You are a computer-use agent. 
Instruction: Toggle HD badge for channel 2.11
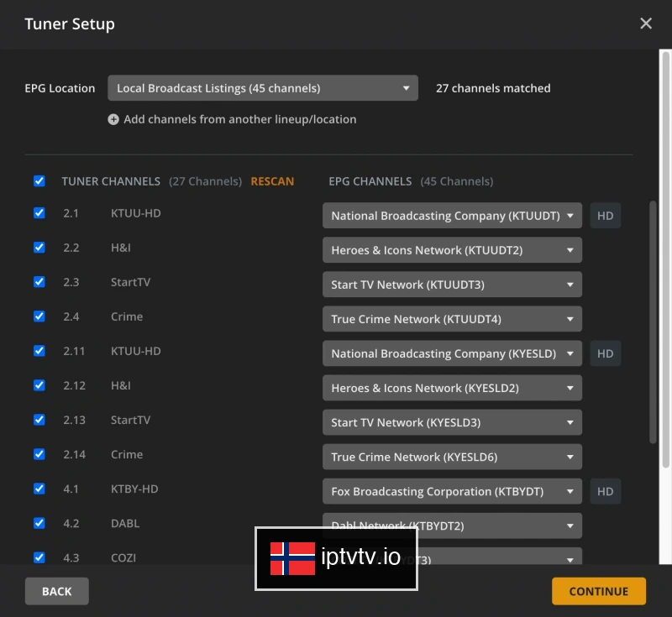(x=605, y=353)
